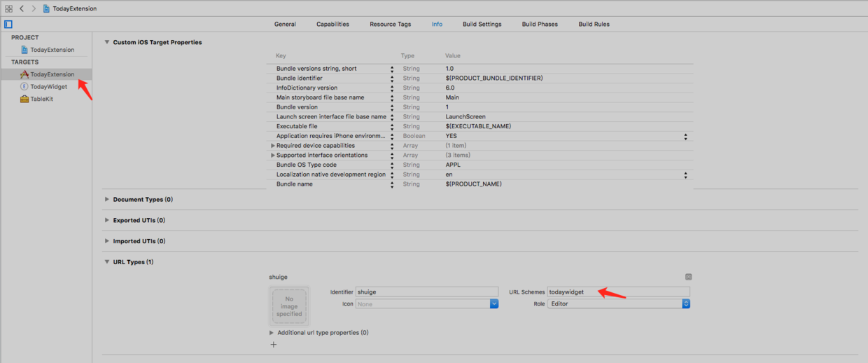Click the shuige URL type title
Image resolution: width=868 pixels, height=363 pixels.
(279, 278)
